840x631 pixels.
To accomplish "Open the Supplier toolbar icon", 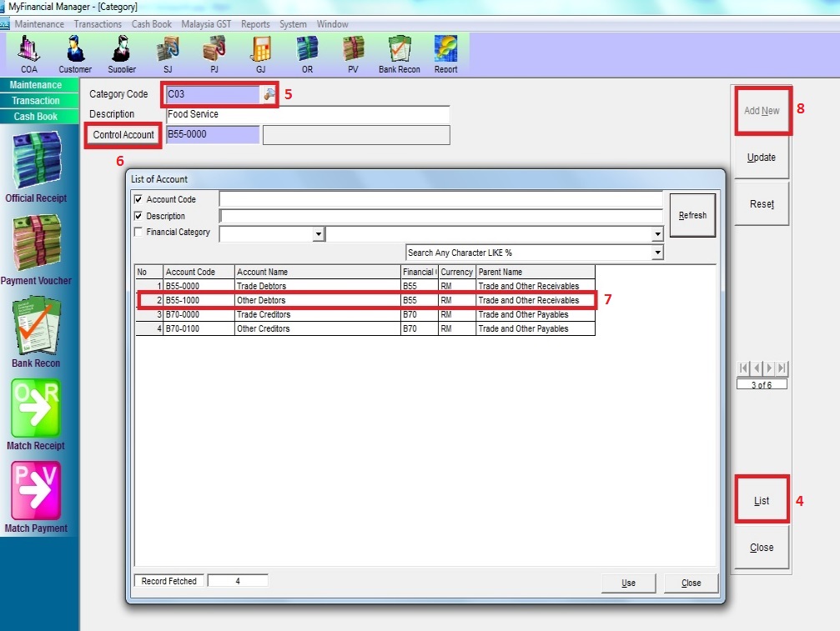I will (x=122, y=52).
